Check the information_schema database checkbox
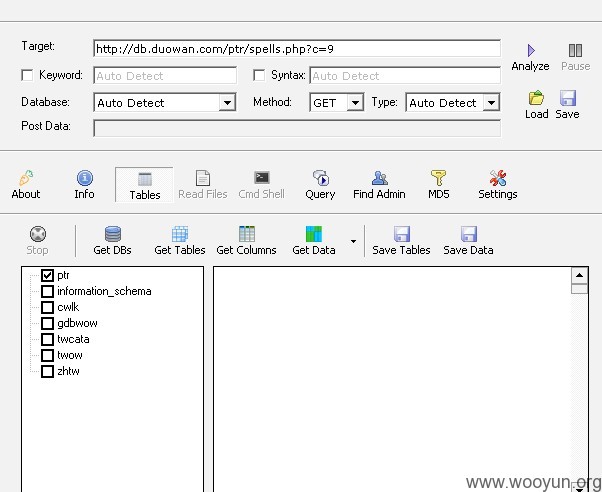 [47, 292]
